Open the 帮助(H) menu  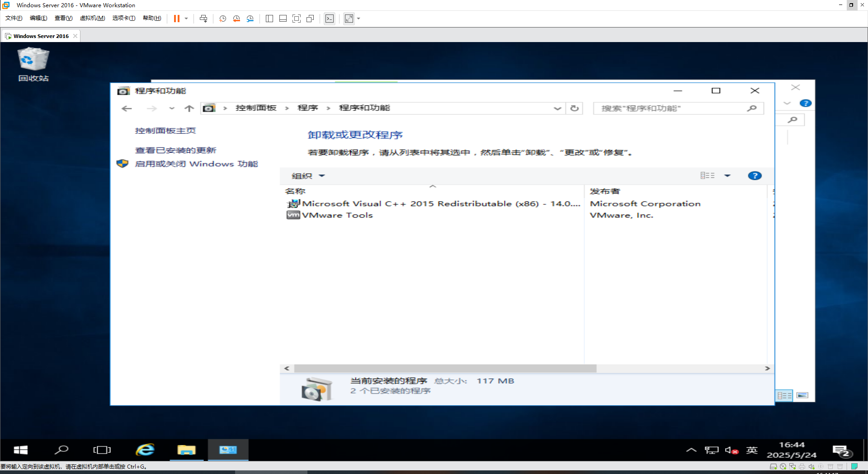point(152,18)
